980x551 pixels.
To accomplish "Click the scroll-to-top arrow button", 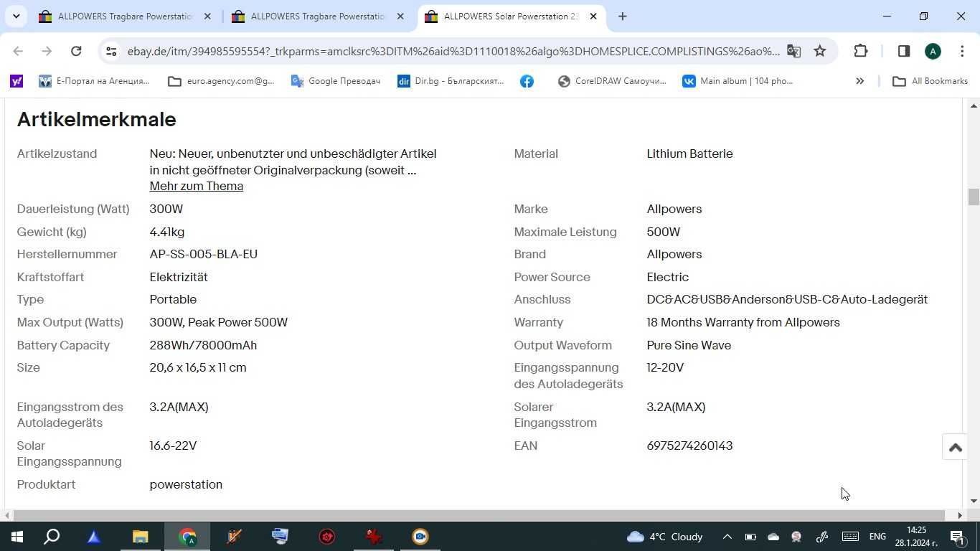I will click(x=955, y=447).
